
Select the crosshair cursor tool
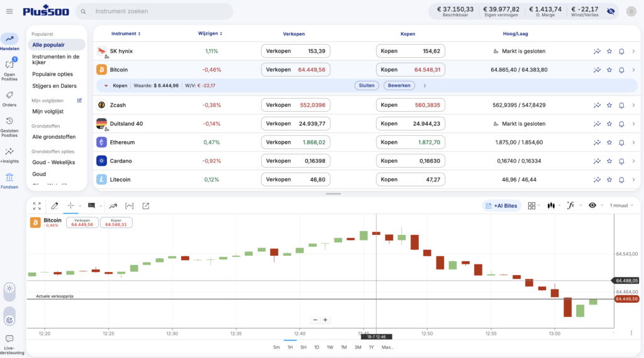click(70, 206)
